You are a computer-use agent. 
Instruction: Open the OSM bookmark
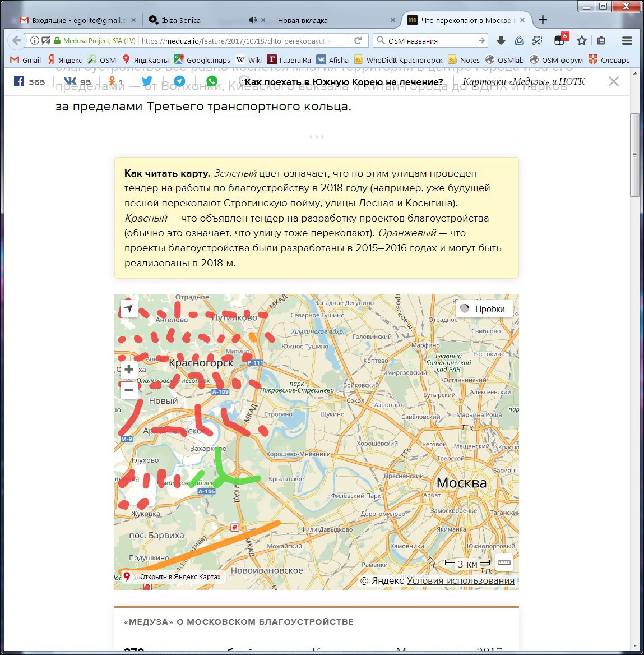[x=102, y=60]
